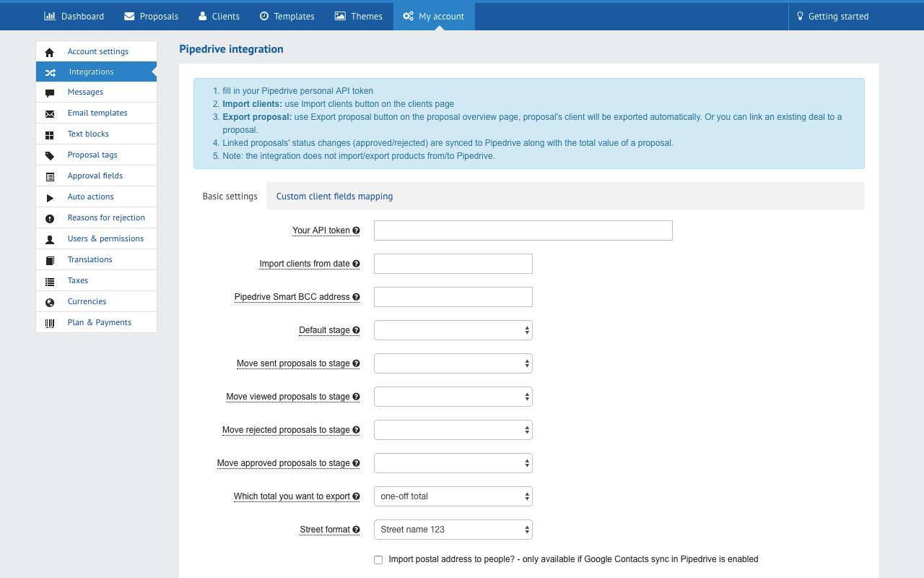Open Email templates in the sidebar
The width and height of the screenshot is (924, 578).
tap(96, 113)
